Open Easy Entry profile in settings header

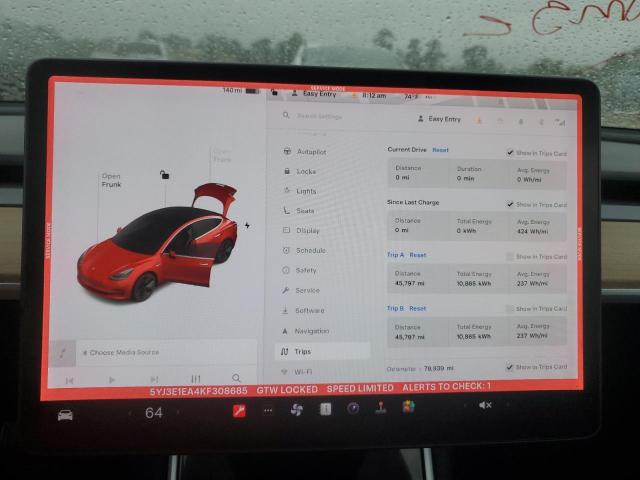439,119
